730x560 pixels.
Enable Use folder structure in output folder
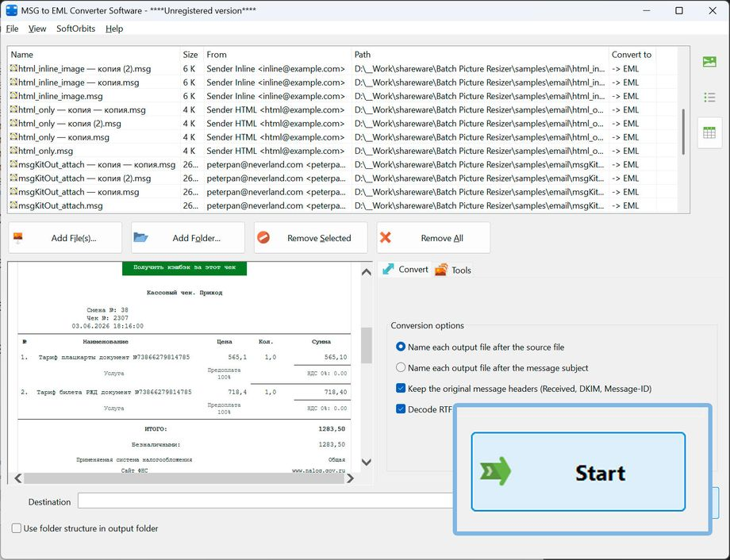17,528
